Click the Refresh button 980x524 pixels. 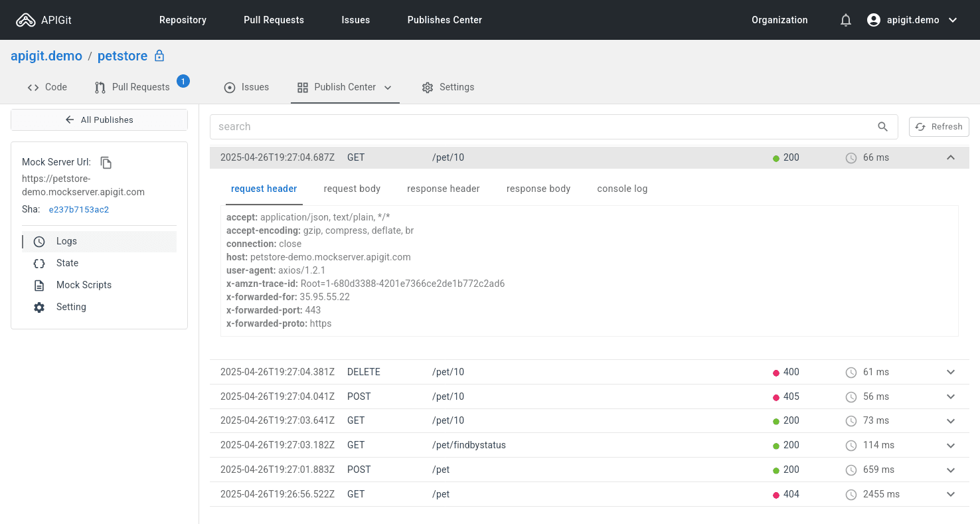939,127
